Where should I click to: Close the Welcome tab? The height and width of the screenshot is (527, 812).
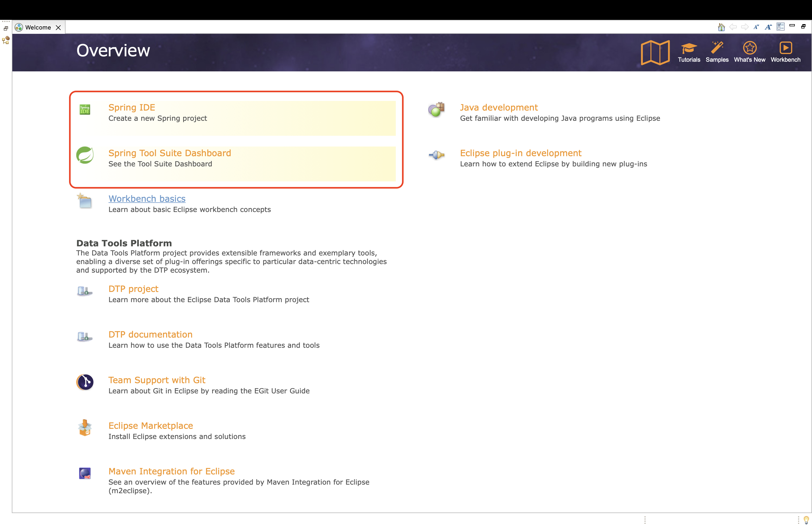(58, 28)
